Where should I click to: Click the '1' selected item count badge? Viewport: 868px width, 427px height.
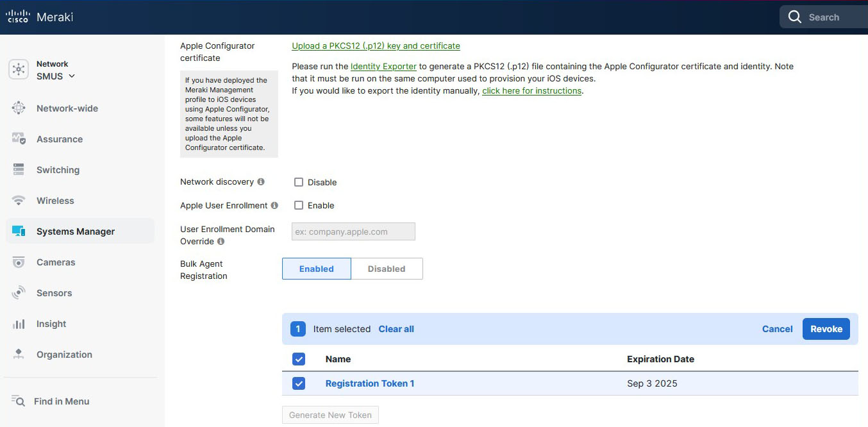pyautogui.click(x=297, y=329)
